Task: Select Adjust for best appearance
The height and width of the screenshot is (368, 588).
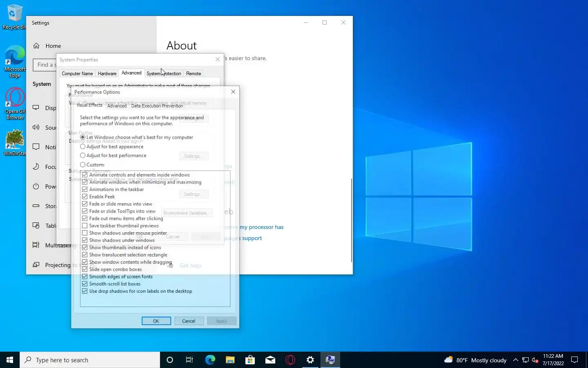Action: tap(111, 146)
